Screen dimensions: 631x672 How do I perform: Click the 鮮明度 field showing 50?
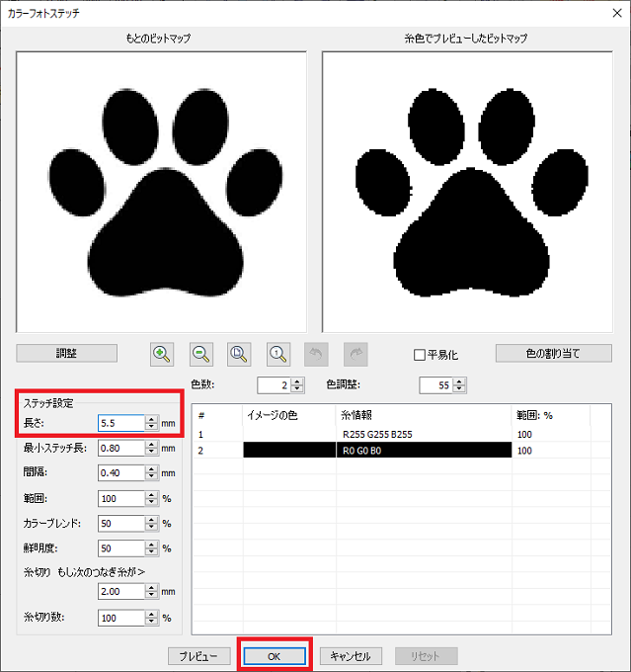tap(121, 548)
